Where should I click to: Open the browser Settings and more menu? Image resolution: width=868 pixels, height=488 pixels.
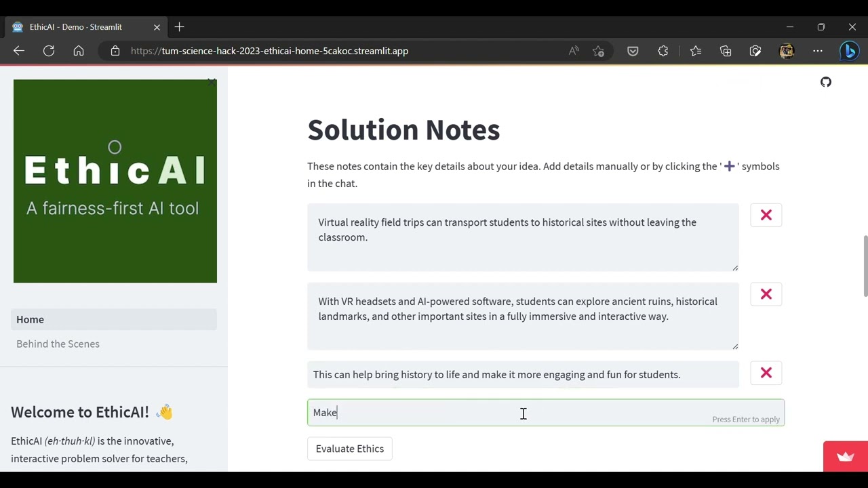point(818,51)
